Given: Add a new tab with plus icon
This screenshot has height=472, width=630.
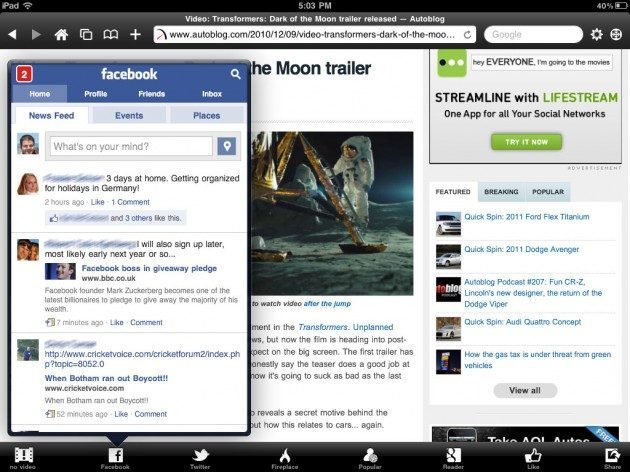Looking at the screenshot, I should (x=135, y=35).
